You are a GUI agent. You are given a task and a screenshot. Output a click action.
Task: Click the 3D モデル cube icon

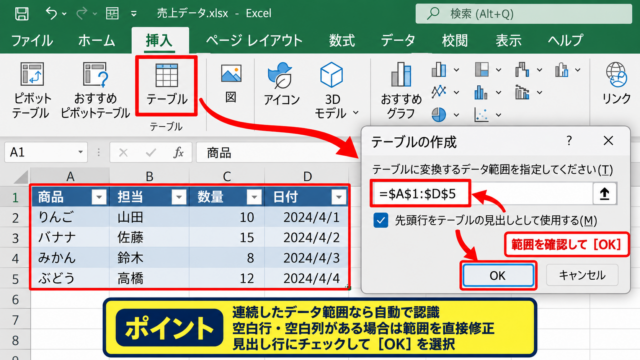click(331, 75)
